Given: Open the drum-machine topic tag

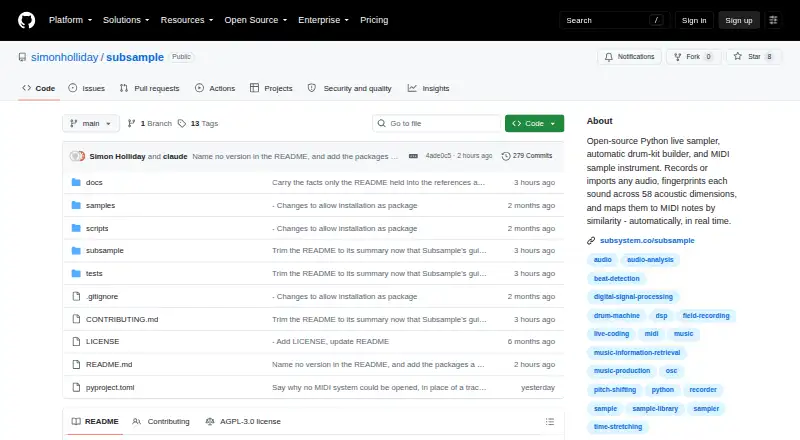Looking at the screenshot, I should [616, 315].
